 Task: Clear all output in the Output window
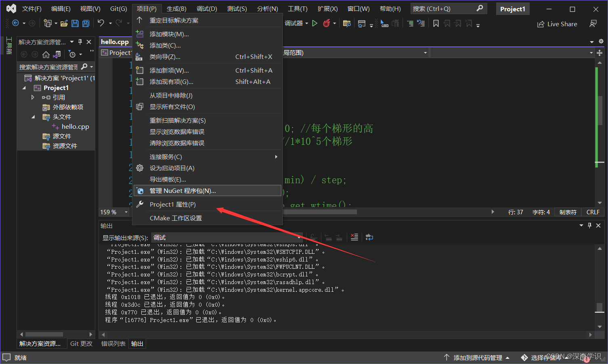[x=355, y=237]
